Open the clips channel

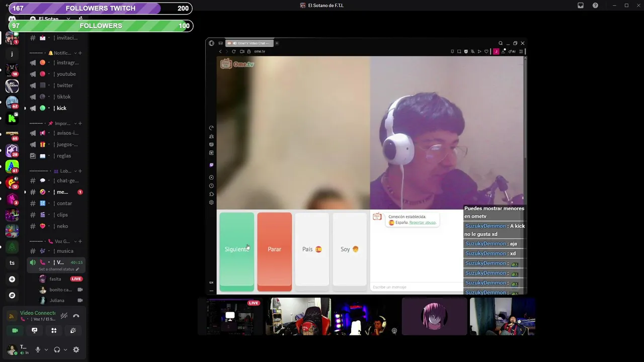pos(55,215)
